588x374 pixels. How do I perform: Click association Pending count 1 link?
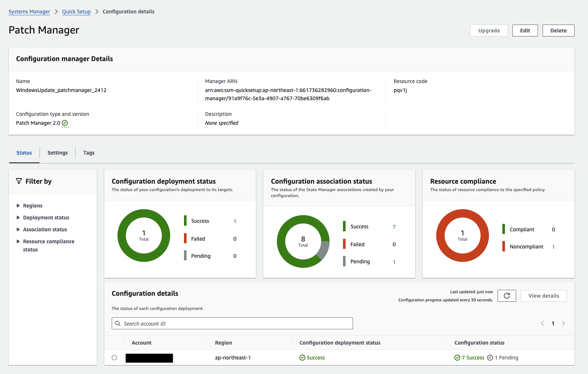pos(394,262)
